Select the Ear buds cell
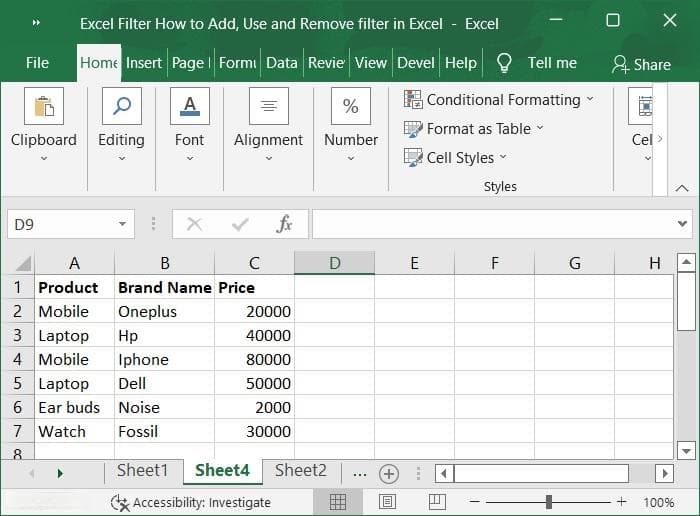 coord(75,408)
